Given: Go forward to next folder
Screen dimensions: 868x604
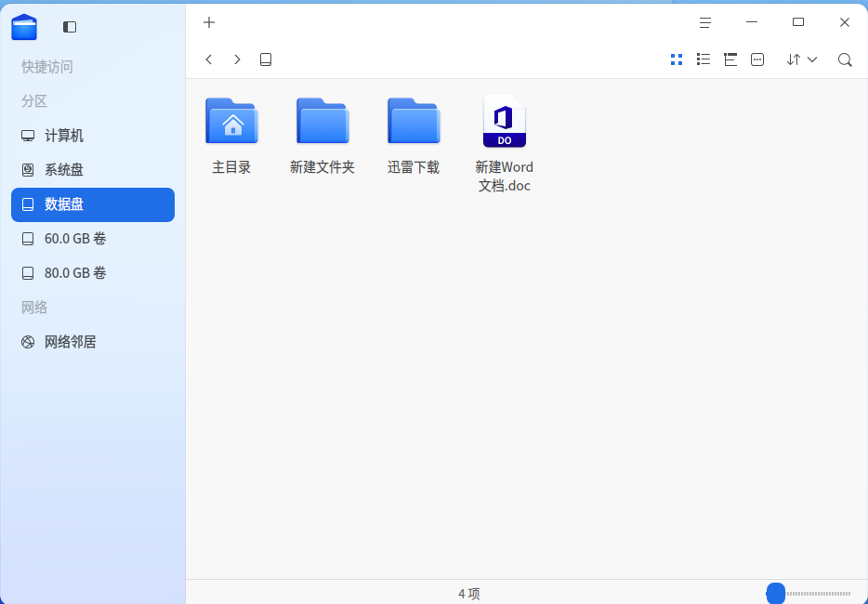Looking at the screenshot, I should [x=237, y=59].
